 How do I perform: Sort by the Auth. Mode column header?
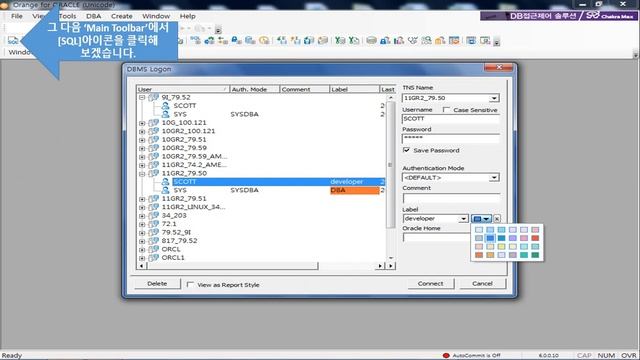[x=255, y=89]
